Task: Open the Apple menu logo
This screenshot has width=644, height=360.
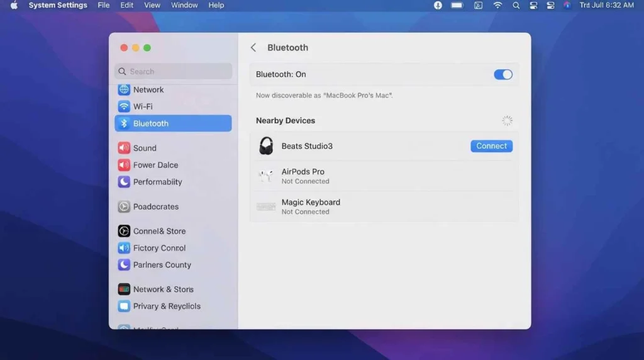Action: (14, 5)
